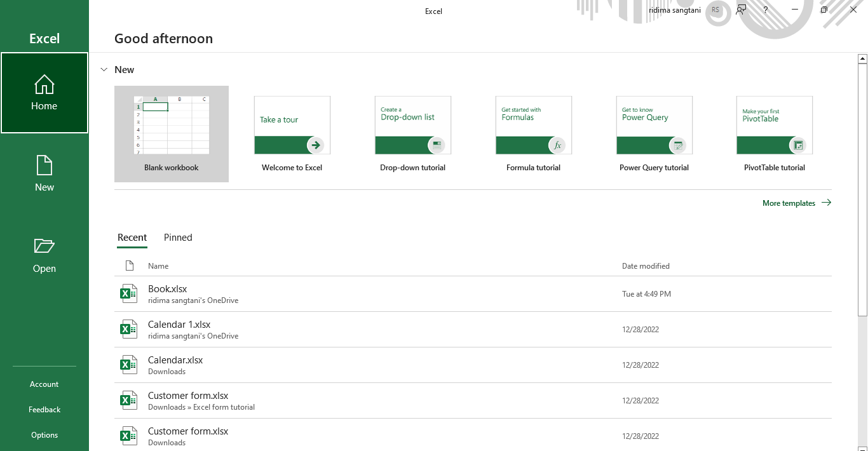Open the Home page in sidebar
Image resolution: width=868 pixels, height=451 pixels.
44,93
